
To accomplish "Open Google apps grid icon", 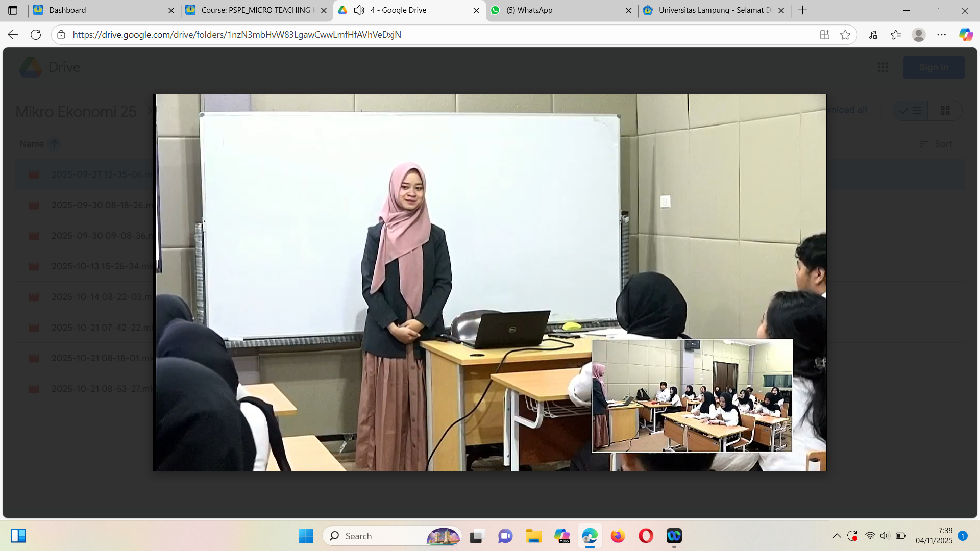I will pos(883,67).
